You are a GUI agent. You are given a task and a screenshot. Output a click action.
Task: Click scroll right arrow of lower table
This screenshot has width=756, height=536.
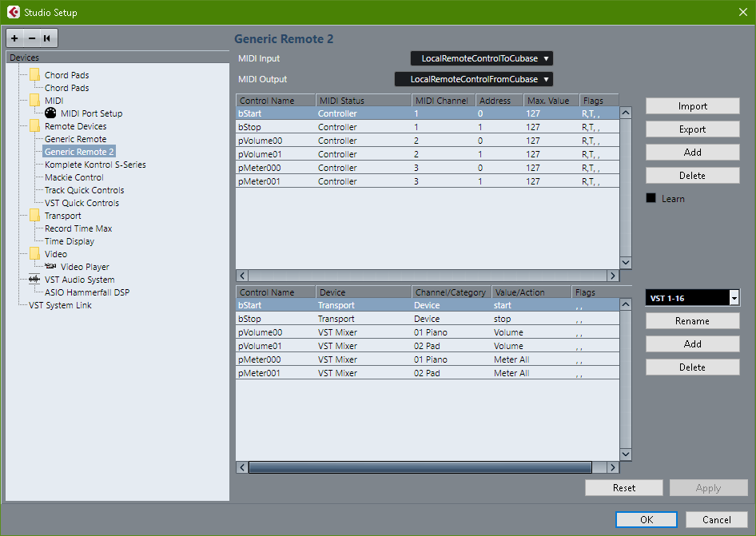[x=613, y=467]
